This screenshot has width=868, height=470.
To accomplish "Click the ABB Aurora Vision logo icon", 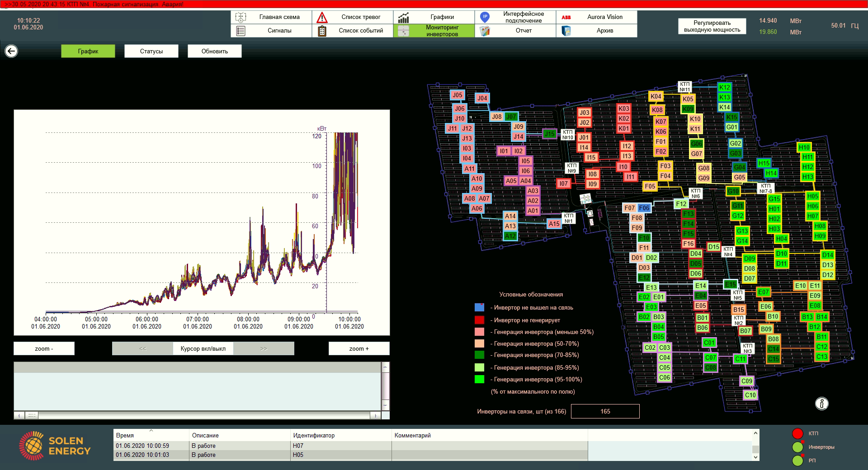I will pyautogui.click(x=566, y=18).
